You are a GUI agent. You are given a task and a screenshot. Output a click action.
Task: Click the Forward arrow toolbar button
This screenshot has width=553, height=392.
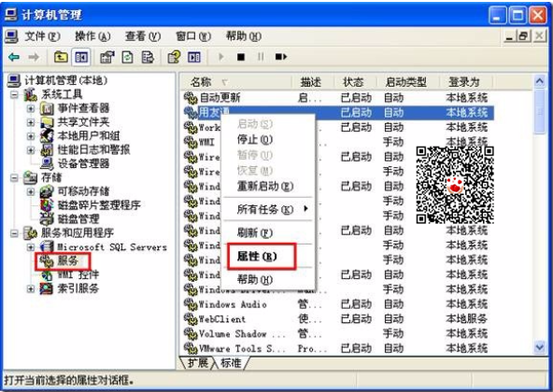34,57
